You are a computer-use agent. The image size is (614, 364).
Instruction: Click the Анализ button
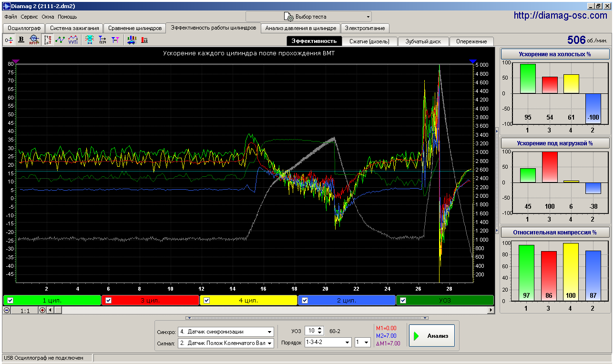432,336
